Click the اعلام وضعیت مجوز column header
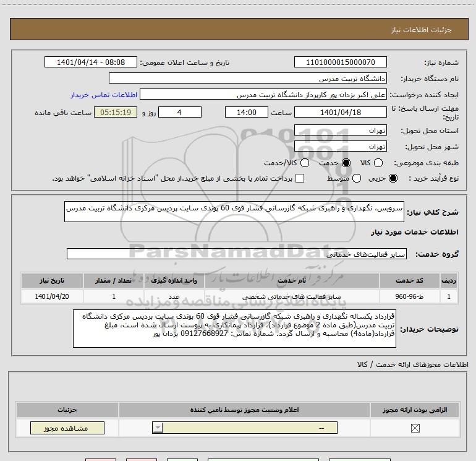Viewport: 476px width, 461px height. click(x=244, y=410)
